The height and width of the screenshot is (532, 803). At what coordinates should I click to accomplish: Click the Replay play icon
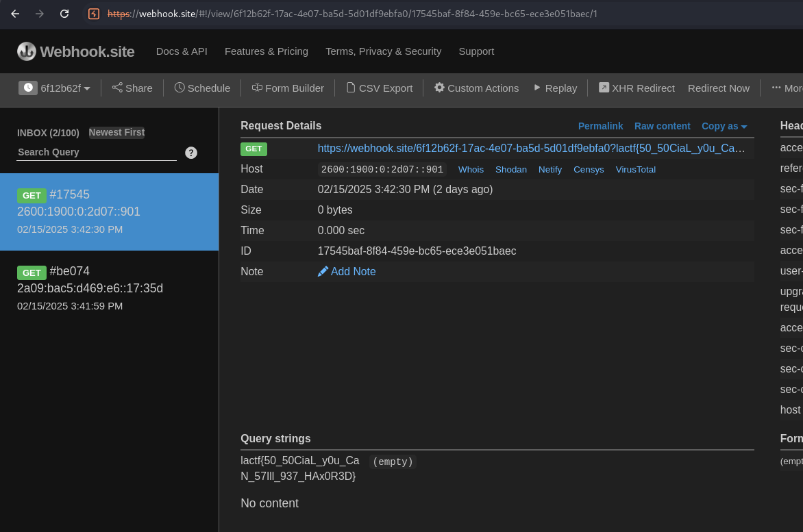pyautogui.click(x=538, y=88)
